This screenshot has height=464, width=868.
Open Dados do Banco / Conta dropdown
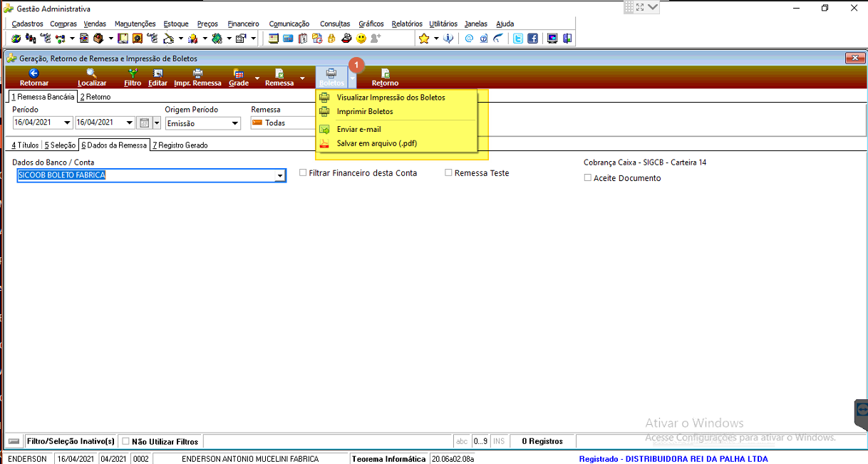(x=281, y=175)
